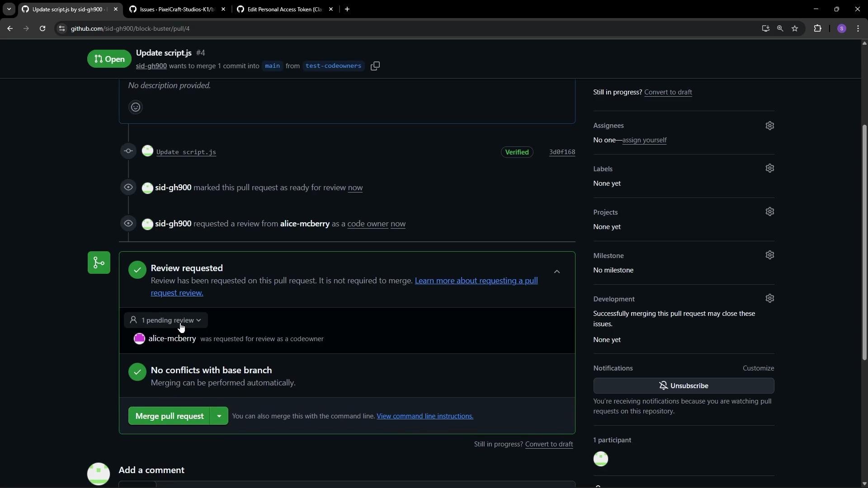Open the browser zoom indicator
This screenshot has height=488, width=868.
[x=780, y=28]
